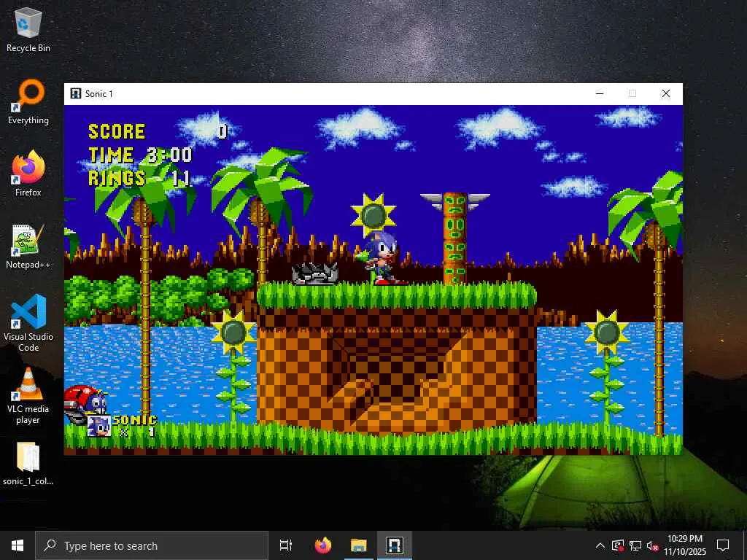Click the disabled maximize button of Sonic 1
The height and width of the screenshot is (560, 747).
tap(632, 93)
